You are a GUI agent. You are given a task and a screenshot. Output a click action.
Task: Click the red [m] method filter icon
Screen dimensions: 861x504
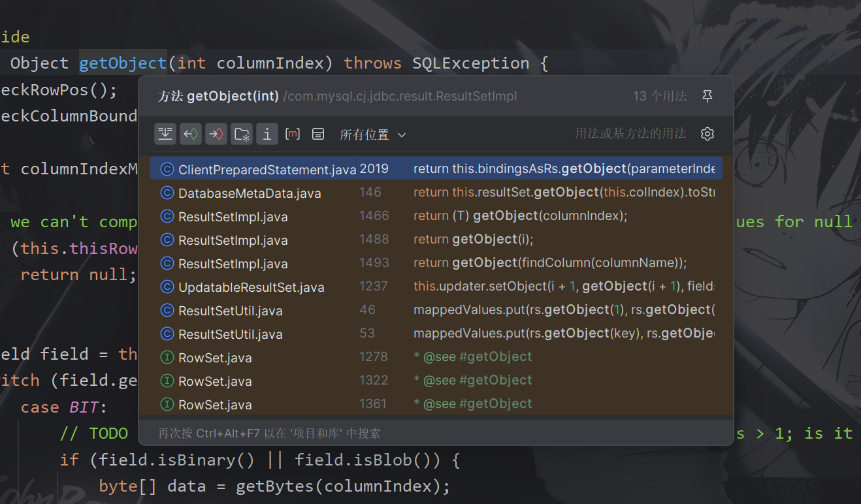pyautogui.click(x=293, y=134)
